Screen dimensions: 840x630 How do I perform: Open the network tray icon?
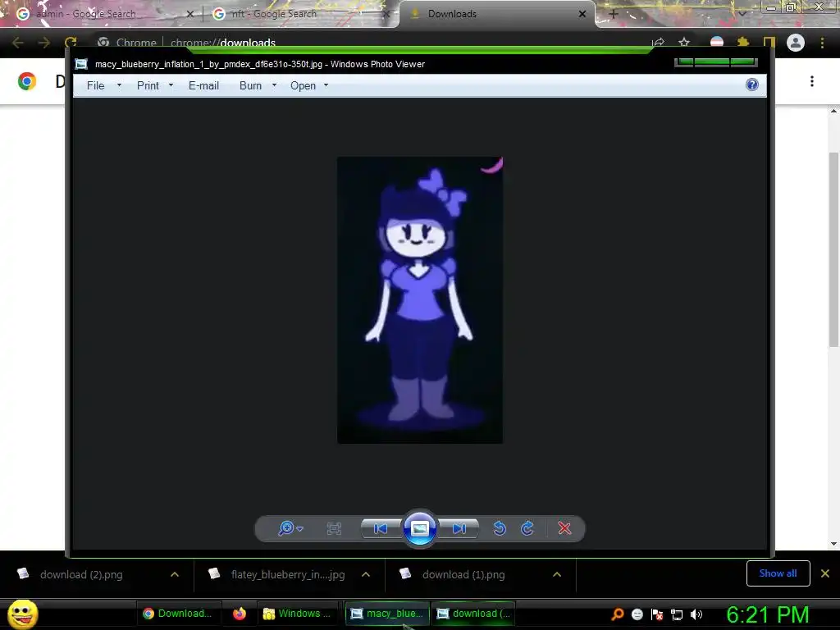tap(677, 614)
